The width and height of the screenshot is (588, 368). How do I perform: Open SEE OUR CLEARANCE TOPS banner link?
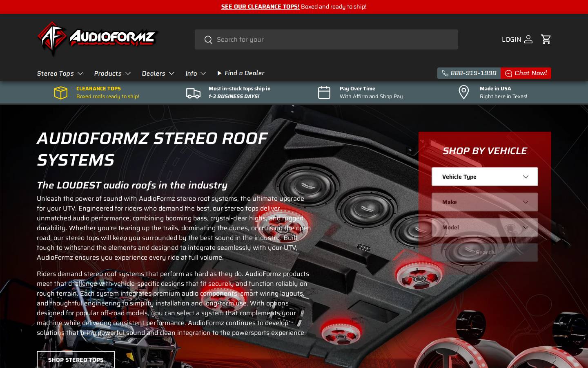(260, 7)
